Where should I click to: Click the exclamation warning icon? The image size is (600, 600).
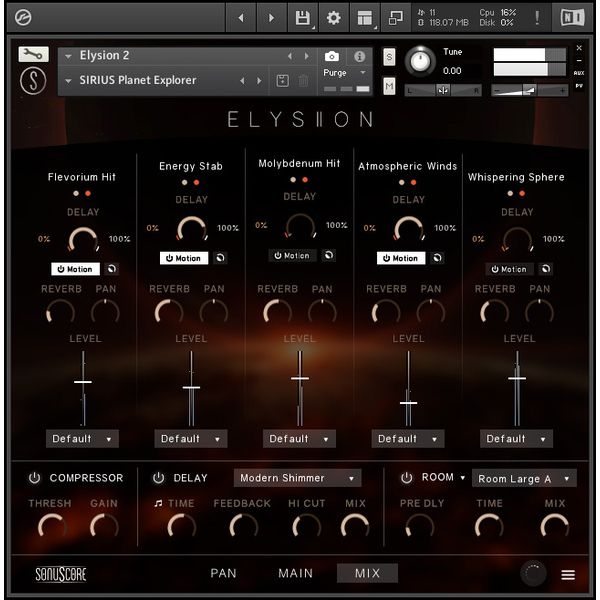pos(537,18)
